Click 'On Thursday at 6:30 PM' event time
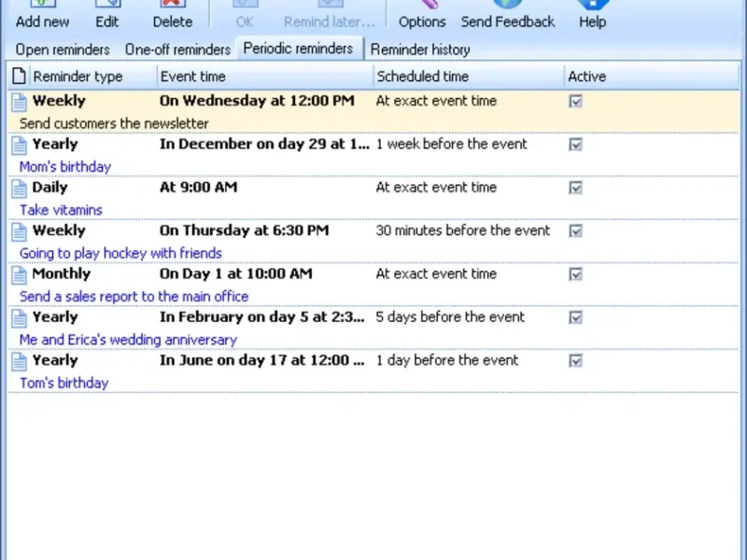Screen dimensions: 747x560 click(x=244, y=231)
